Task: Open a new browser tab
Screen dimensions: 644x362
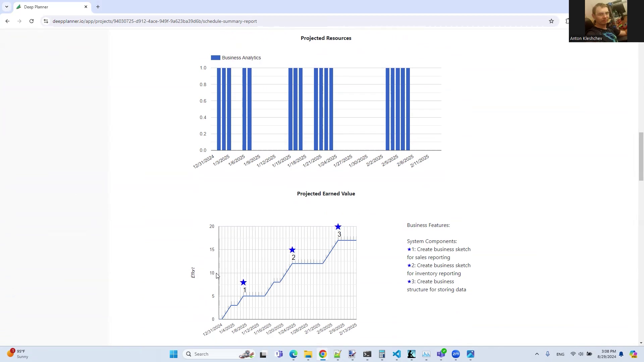Action: click(98, 7)
